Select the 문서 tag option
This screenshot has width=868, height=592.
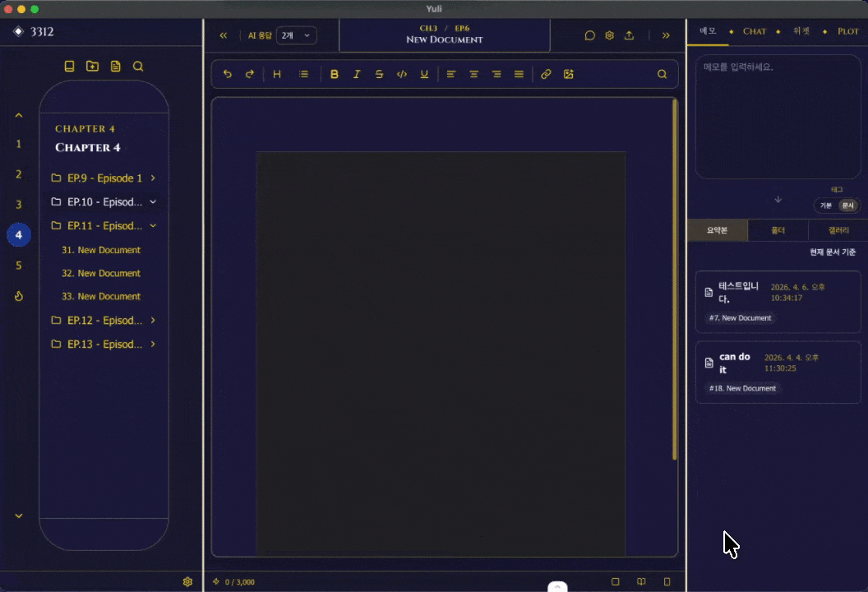[x=847, y=206]
